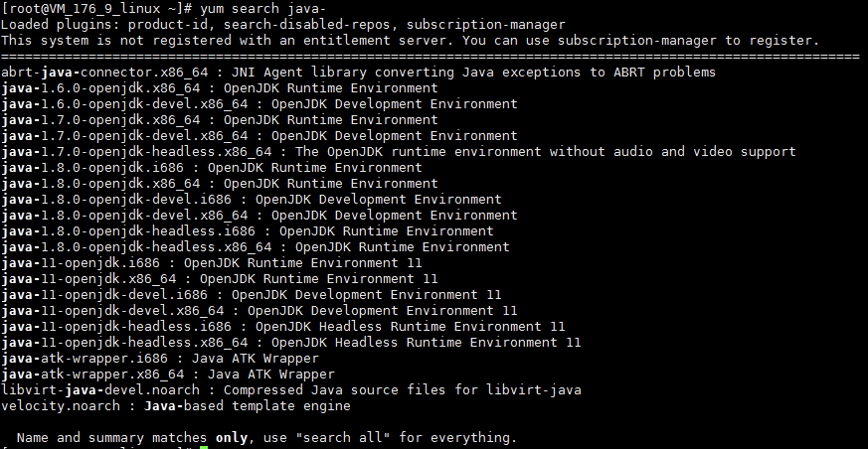
Task: Click the java-1.8.0-openjdk-headless.i686 package name
Action: [x=115, y=231]
